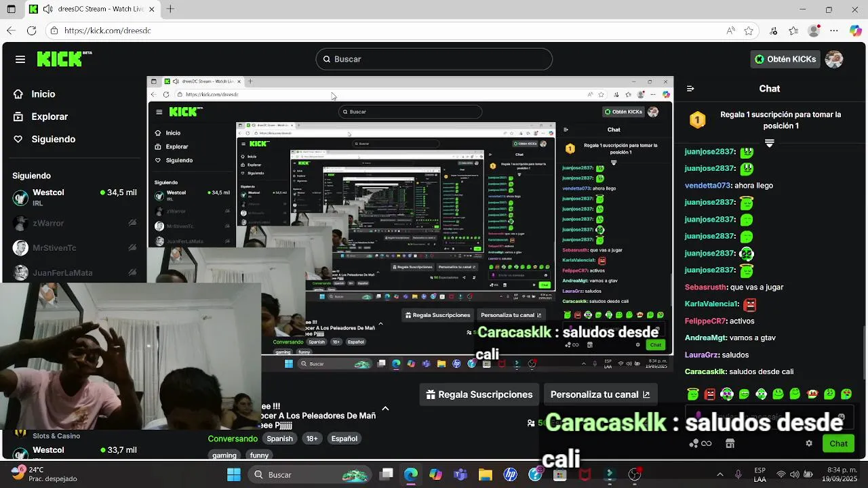Expand the pinned gift subscription banner

(x=769, y=143)
